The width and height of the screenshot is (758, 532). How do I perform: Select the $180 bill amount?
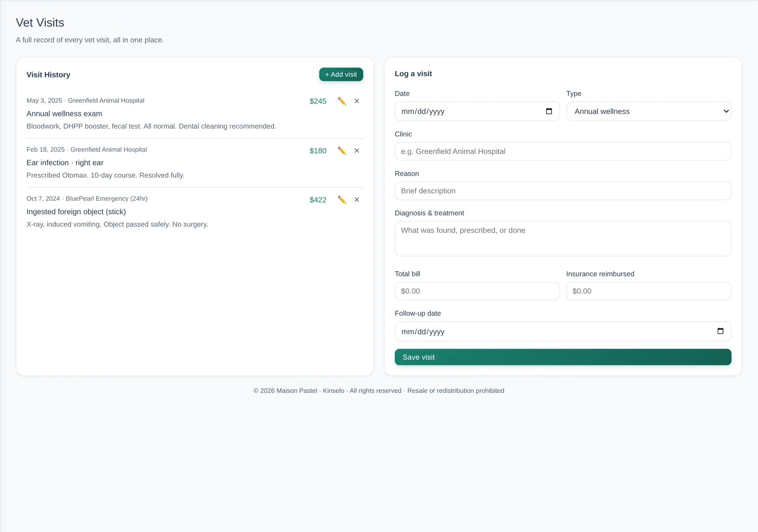pos(318,151)
